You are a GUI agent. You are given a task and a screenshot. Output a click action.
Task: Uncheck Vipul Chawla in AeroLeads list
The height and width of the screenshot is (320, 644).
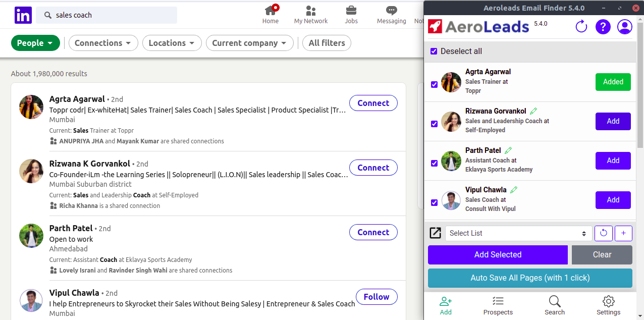click(434, 202)
